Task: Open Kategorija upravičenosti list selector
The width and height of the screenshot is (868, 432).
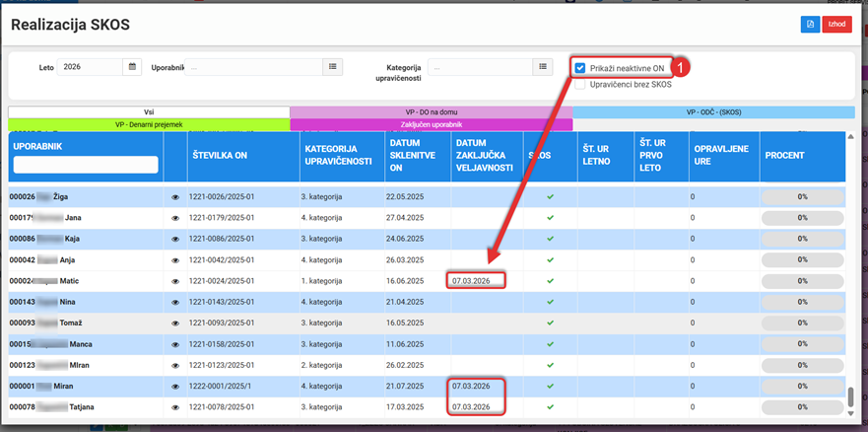Action: pyautogui.click(x=543, y=67)
